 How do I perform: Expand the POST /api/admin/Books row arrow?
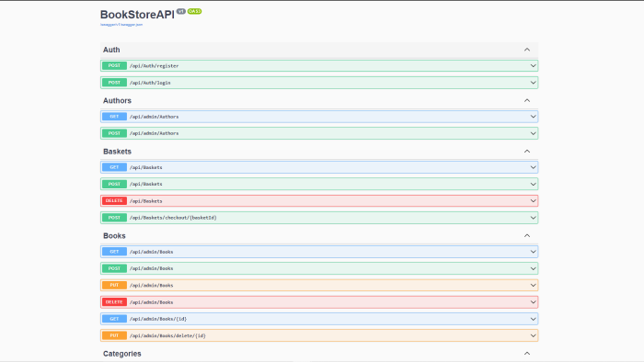[x=533, y=268]
